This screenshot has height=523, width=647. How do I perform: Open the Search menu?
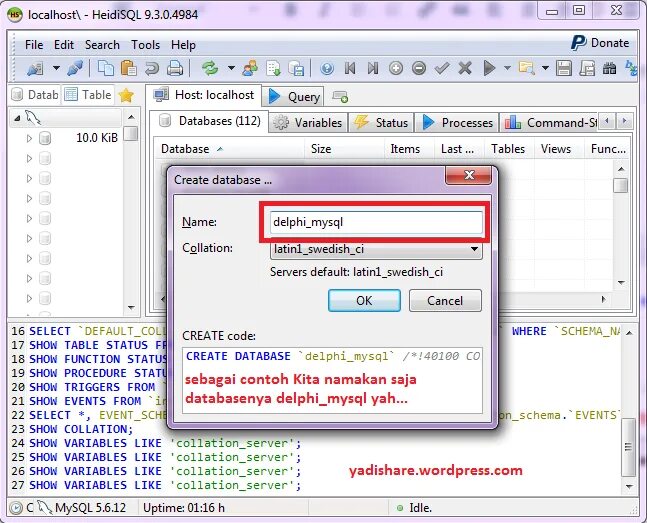tap(102, 45)
